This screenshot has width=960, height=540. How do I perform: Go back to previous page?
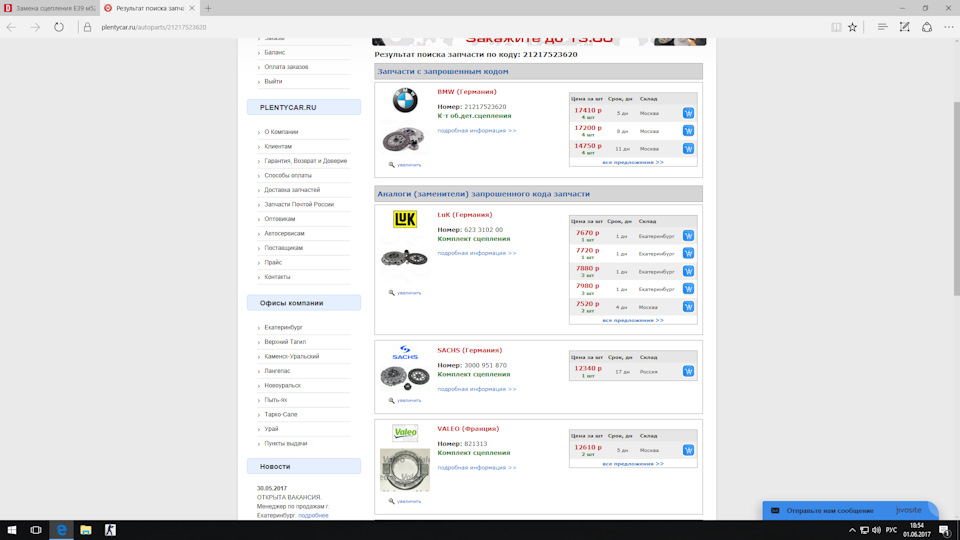click(x=12, y=27)
